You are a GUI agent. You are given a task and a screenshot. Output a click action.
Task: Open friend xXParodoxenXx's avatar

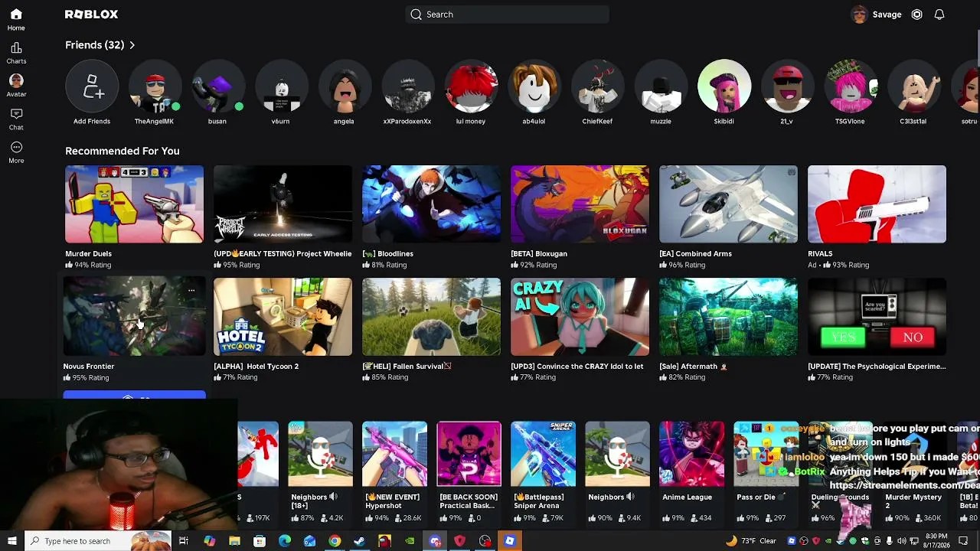[407, 86]
